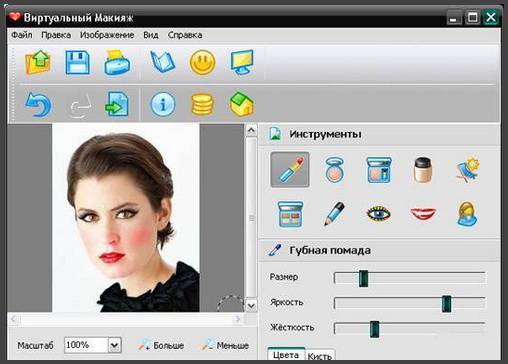Click the vertical scrollbar down arrow
Image resolution: width=508 pixels, height=364 pixels.
251,306
